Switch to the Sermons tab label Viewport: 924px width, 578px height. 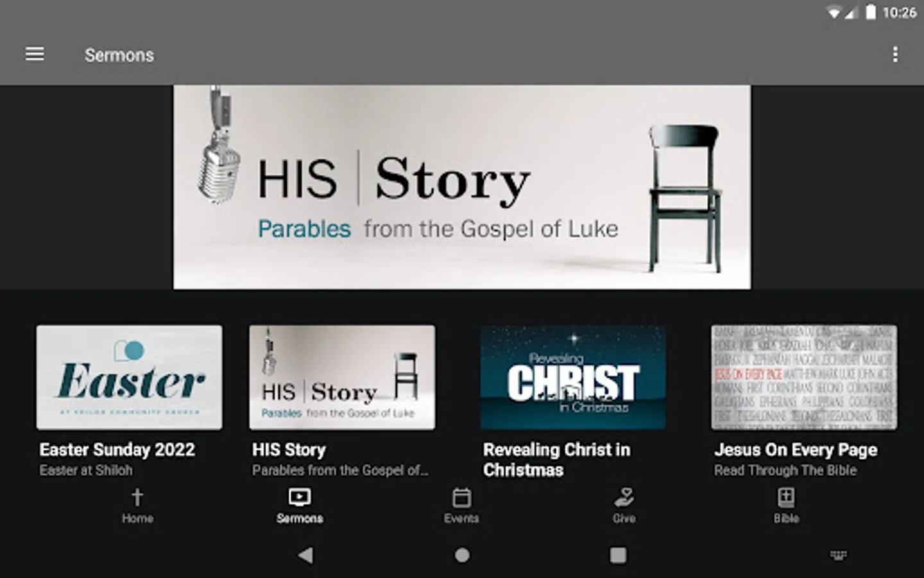coord(300,518)
